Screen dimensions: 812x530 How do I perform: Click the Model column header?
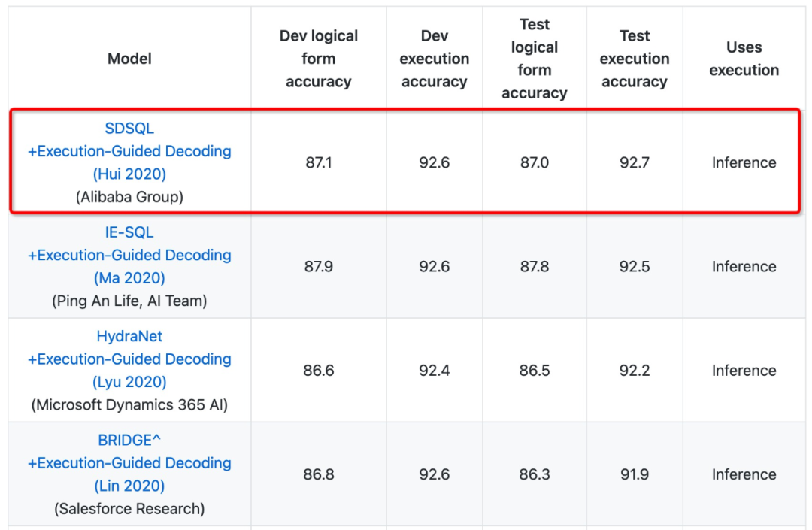129,59
